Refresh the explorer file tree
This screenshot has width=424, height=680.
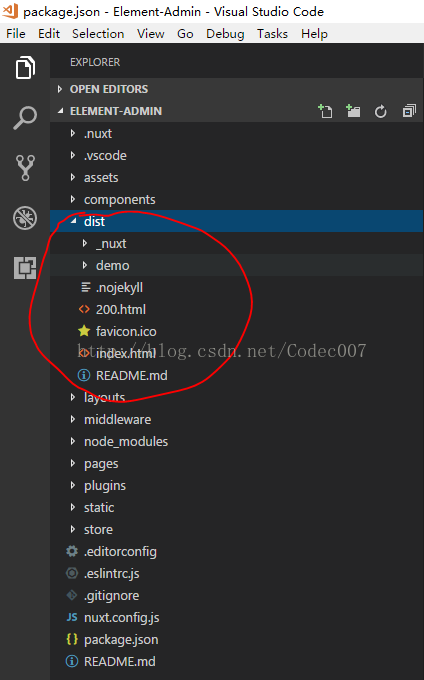(381, 112)
